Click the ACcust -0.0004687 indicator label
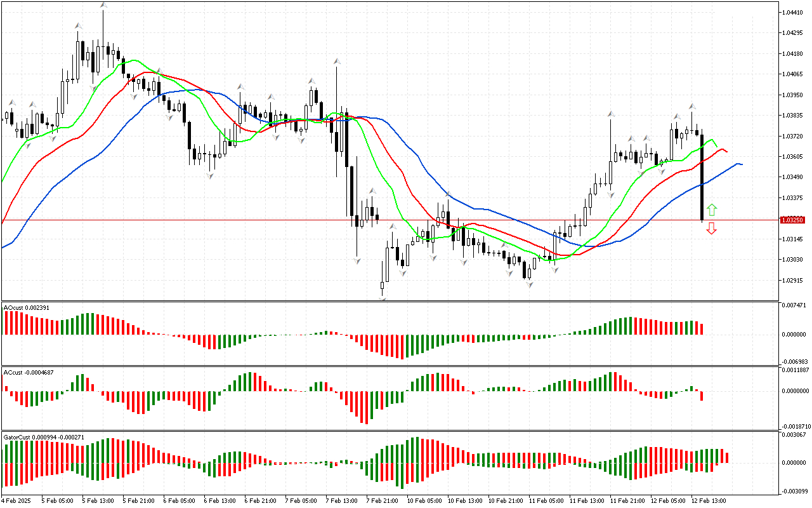Viewport: 812px width, 508px height. [29, 372]
